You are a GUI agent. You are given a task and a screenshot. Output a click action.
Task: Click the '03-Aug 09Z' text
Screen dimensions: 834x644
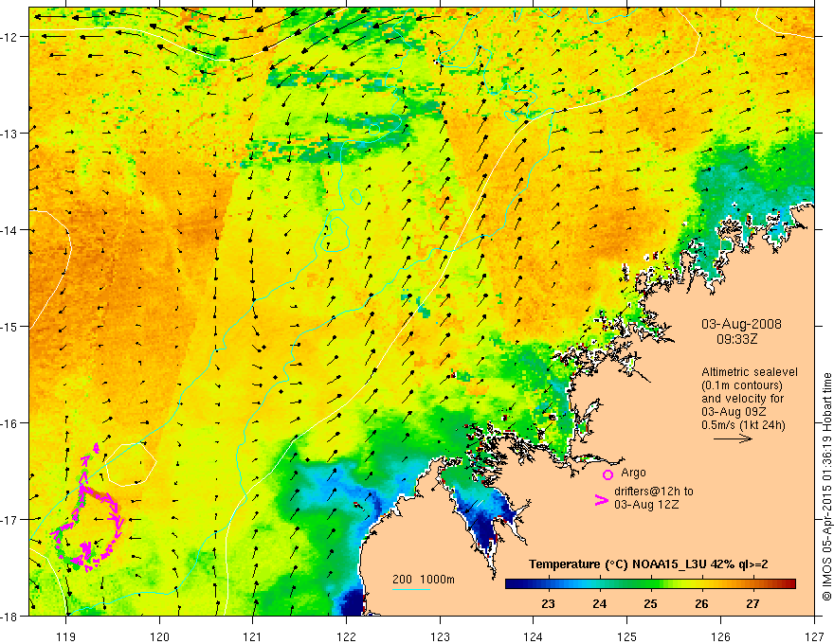[x=732, y=411]
